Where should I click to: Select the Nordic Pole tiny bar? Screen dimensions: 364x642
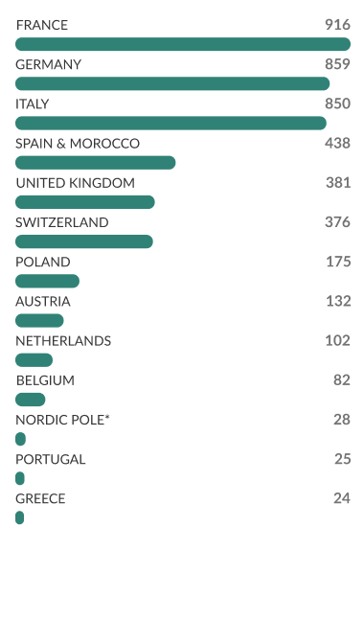[20, 439]
